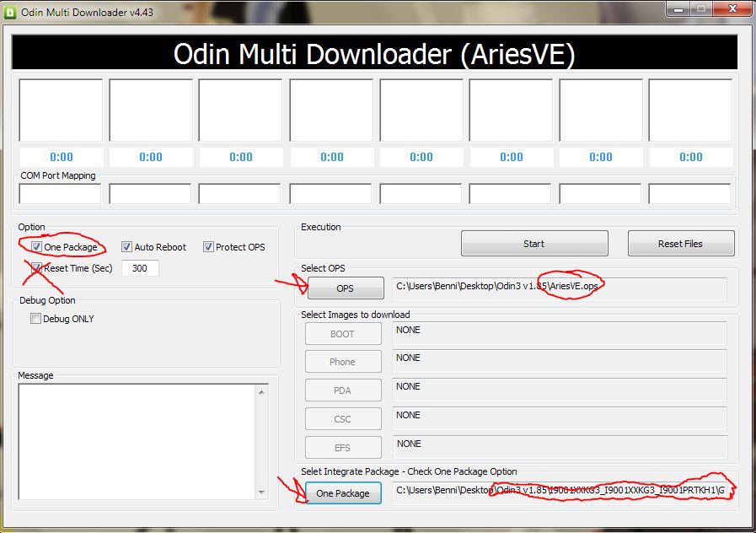The width and height of the screenshot is (756, 533).
Task: Click the NONE field beside Phone
Action: coord(560,362)
